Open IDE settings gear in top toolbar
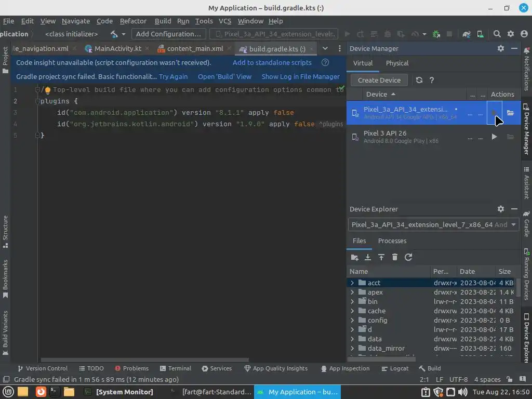Viewport: 532px width, 399px height. pos(510,34)
